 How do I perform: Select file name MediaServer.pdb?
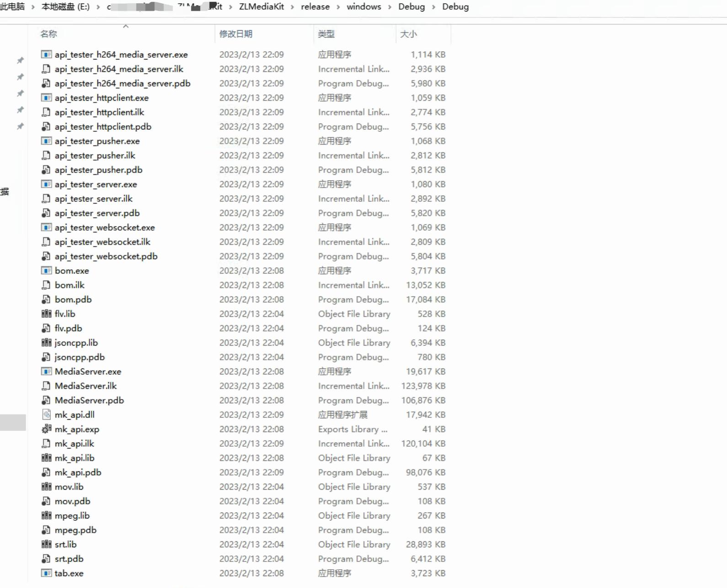pos(89,400)
